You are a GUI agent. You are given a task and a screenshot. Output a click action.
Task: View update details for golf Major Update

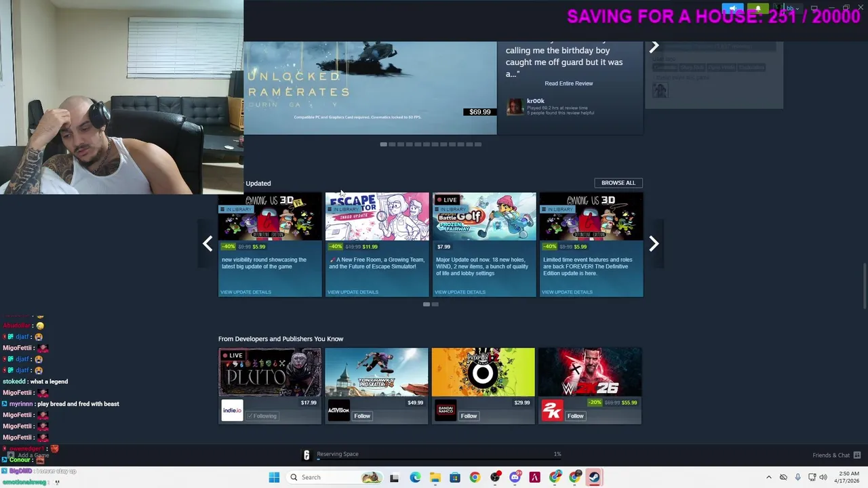[460, 292]
